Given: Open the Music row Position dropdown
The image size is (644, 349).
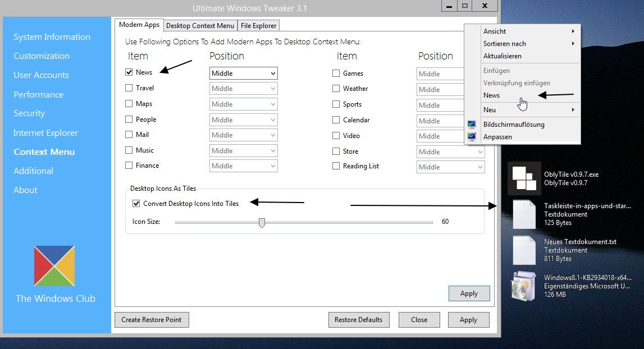Looking at the screenshot, I should [x=244, y=151].
